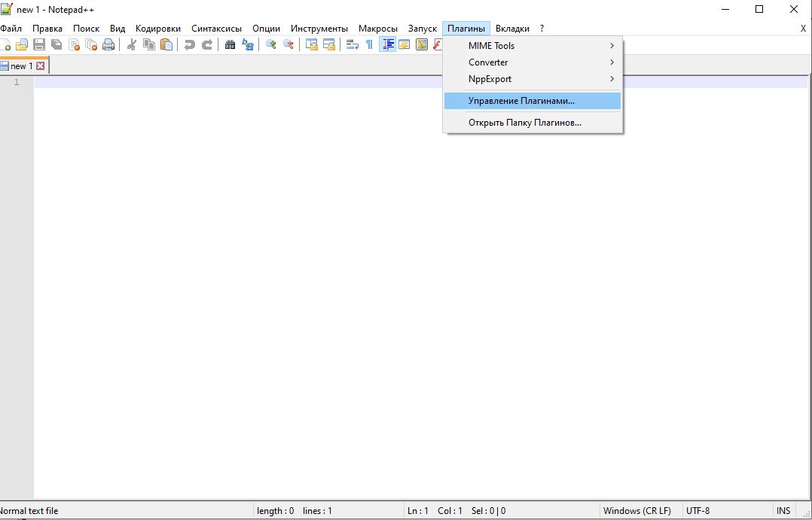Click the Zoom In magnifier icon
Viewport: 812px width, 520px height.
[x=270, y=45]
